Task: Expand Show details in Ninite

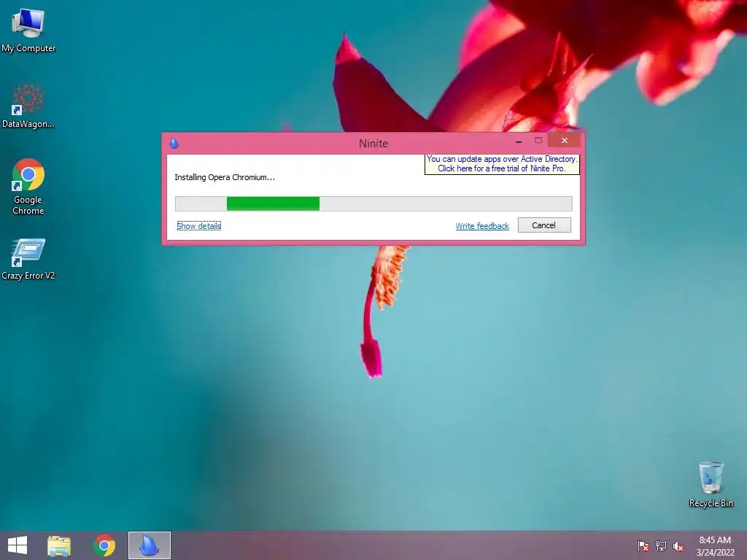Action: (198, 226)
